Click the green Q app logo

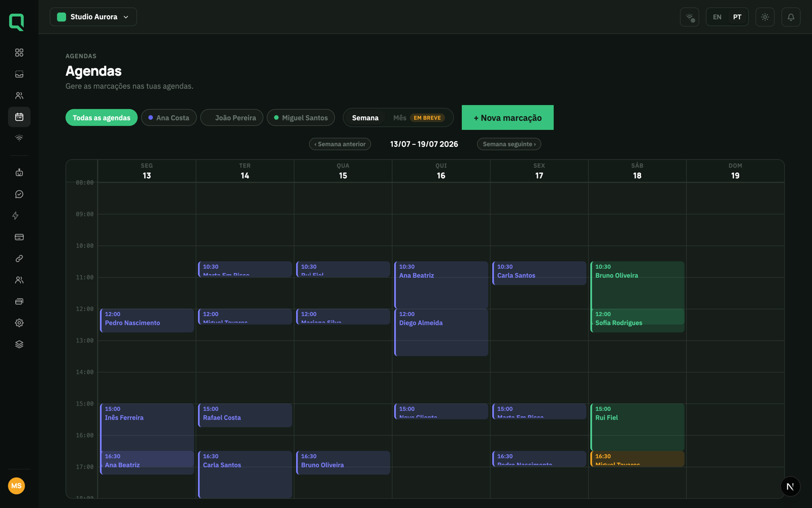coord(17,22)
